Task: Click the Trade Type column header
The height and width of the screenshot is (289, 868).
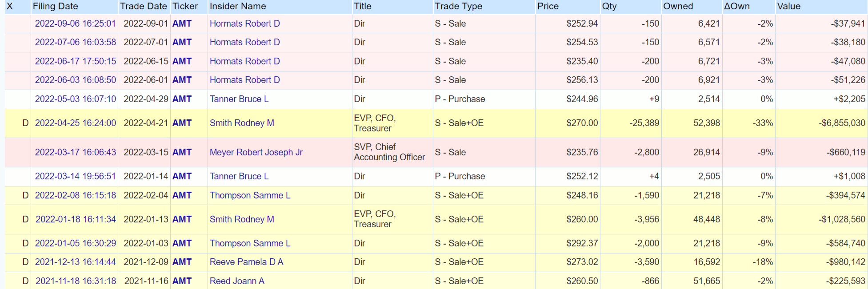Action: (459, 6)
